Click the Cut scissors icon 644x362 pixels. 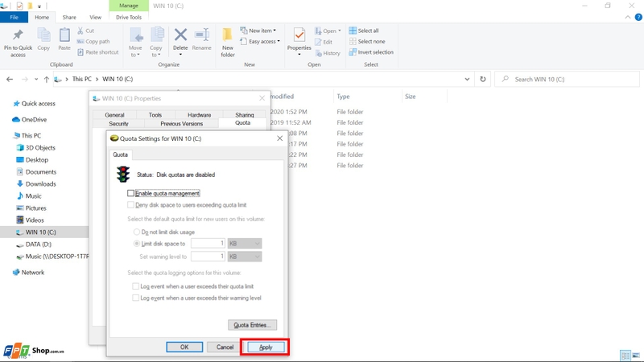point(80,31)
